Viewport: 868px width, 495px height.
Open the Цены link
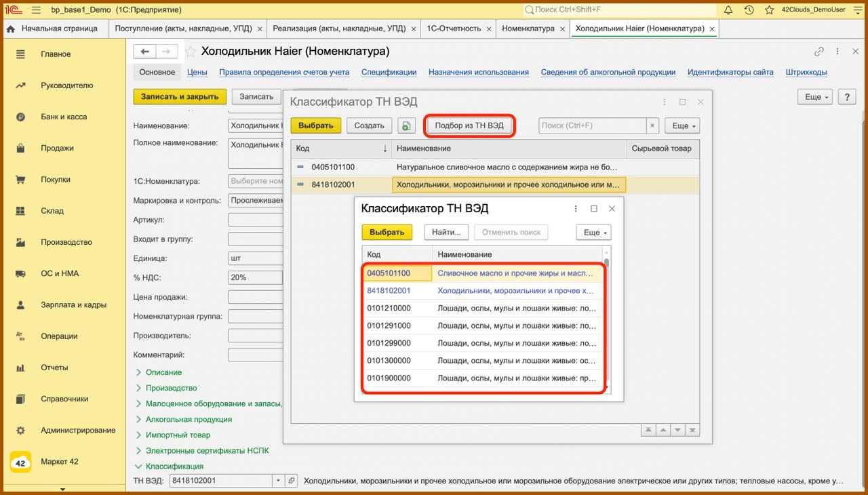[x=197, y=73]
